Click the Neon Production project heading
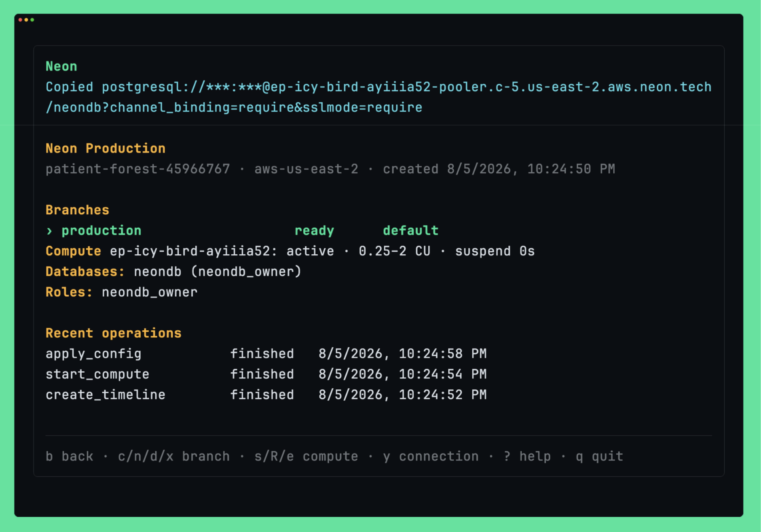This screenshot has width=761, height=532. 106,148
